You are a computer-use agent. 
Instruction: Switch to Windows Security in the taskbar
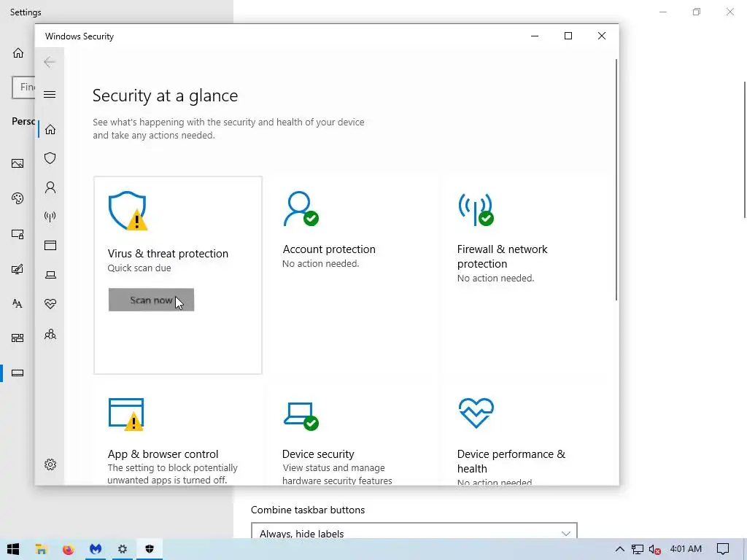[150, 549]
